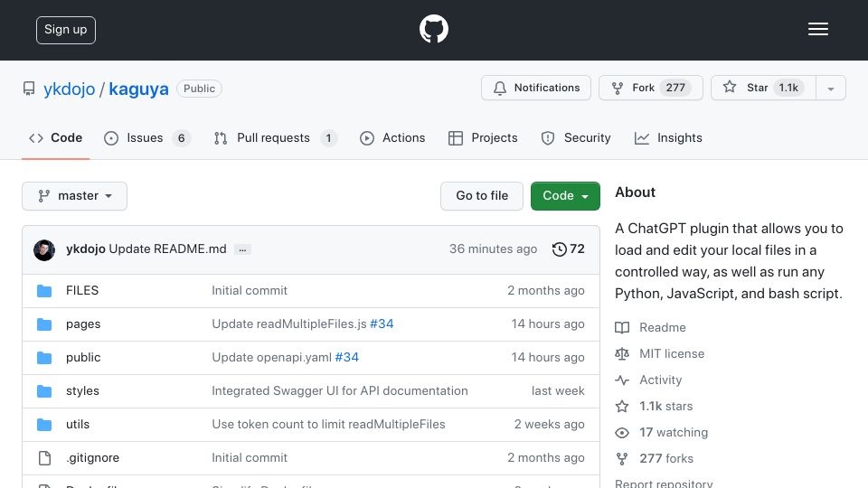Expand the star lists dropdown arrow
Image resolution: width=868 pixels, height=488 pixels.
coord(831,89)
